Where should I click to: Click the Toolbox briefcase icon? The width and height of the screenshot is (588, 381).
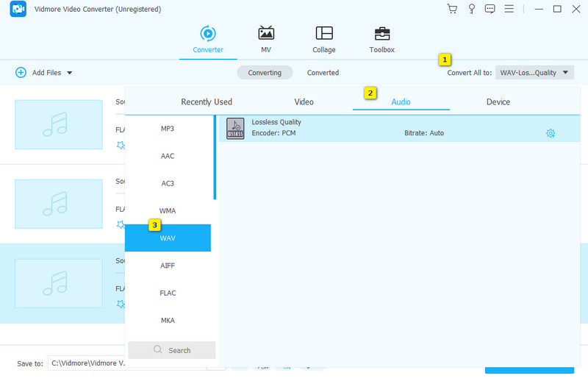coord(381,34)
